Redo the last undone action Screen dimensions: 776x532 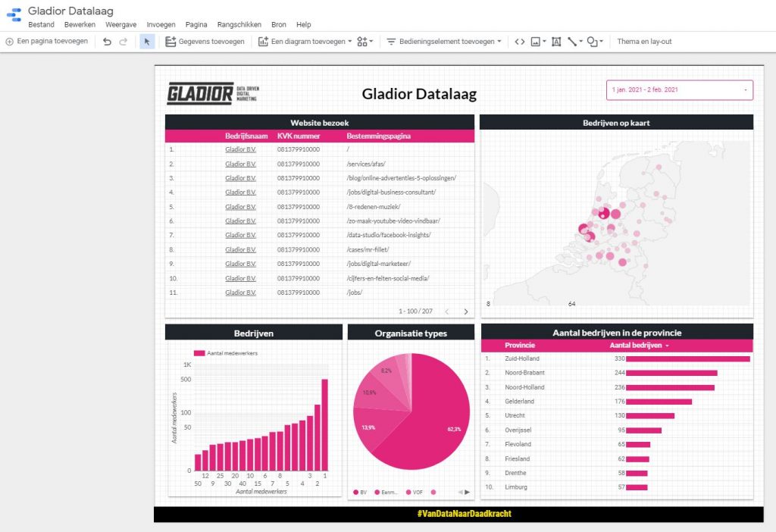coord(124,42)
